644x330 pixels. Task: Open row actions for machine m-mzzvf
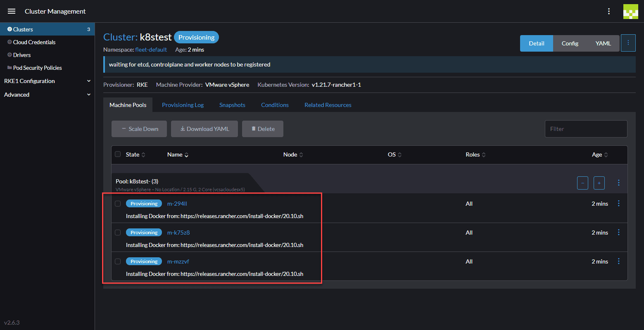click(618, 261)
